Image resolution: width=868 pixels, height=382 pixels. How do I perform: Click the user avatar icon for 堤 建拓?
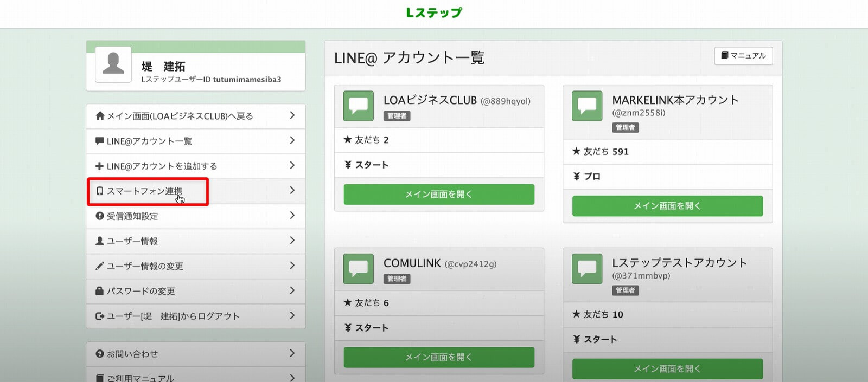[x=113, y=64]
